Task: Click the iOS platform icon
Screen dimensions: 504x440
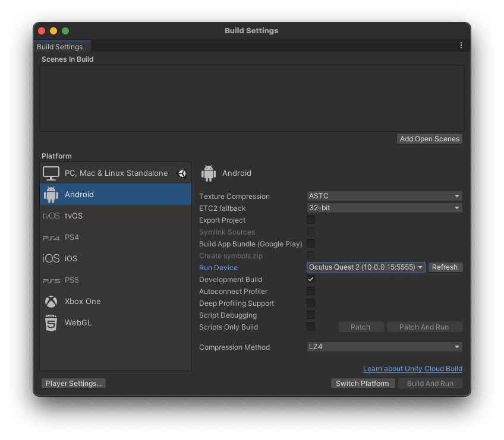Action: pyautogui.click(x=51, y=258)
